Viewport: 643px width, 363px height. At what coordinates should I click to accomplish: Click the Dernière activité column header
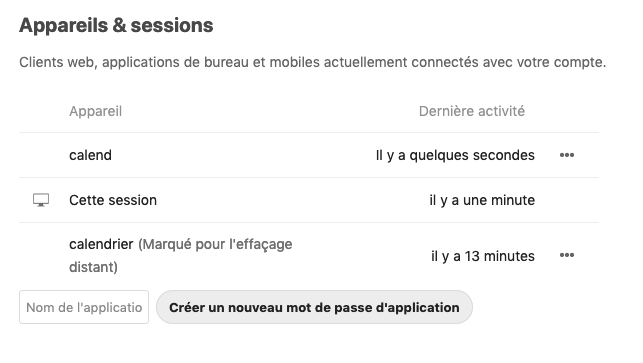point(472,111)
